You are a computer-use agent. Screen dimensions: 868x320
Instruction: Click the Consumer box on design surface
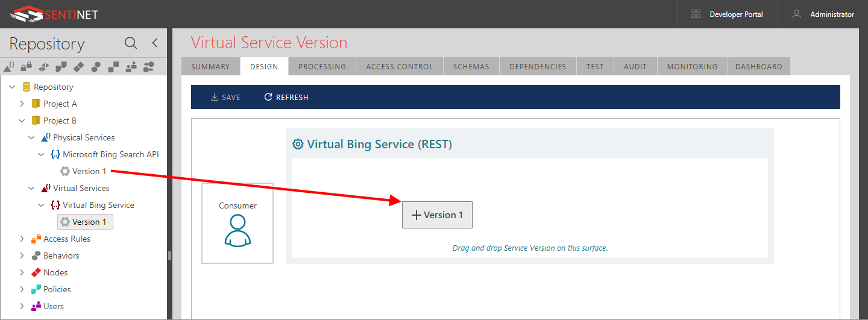(237, 223)
